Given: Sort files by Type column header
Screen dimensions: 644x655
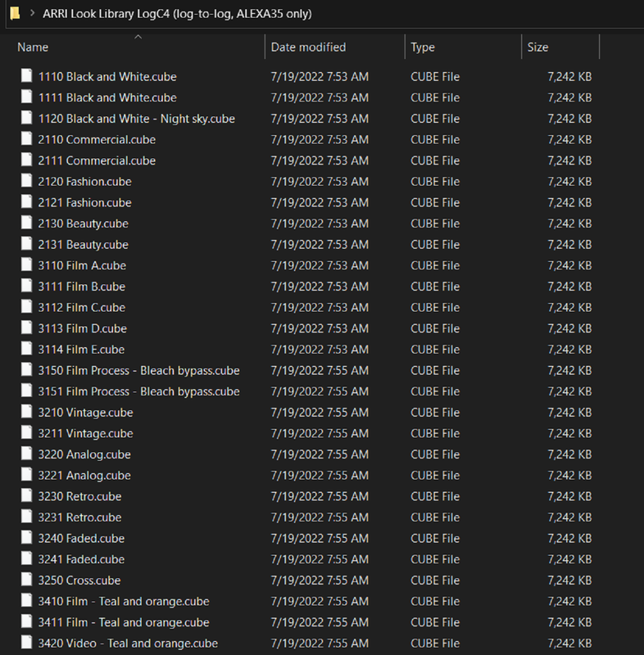Looking at the screenshot, I should pyautogui.click(x=423, y=47).
